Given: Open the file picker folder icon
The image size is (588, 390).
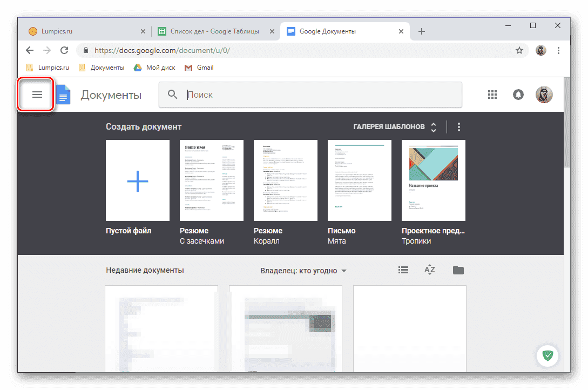Looking at the screenshot, I should click(458, 270).
